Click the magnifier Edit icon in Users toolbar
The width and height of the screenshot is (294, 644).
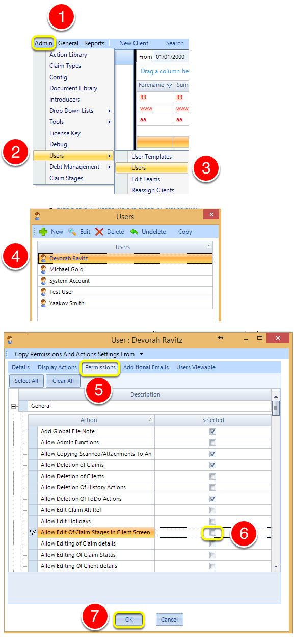72,232
